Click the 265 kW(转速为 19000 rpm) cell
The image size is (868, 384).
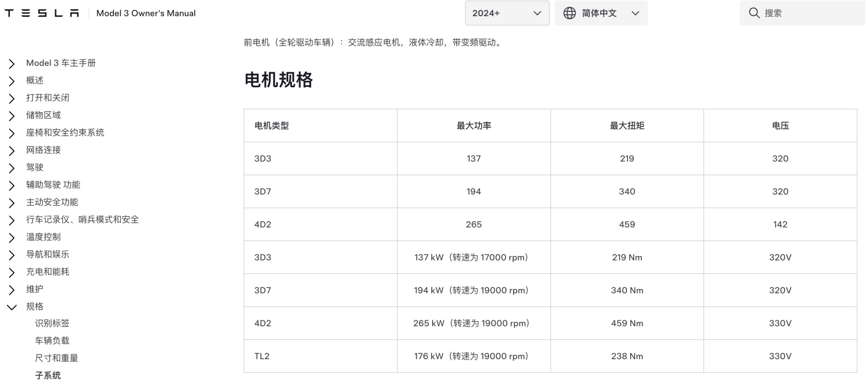click(x=473, y=323)
